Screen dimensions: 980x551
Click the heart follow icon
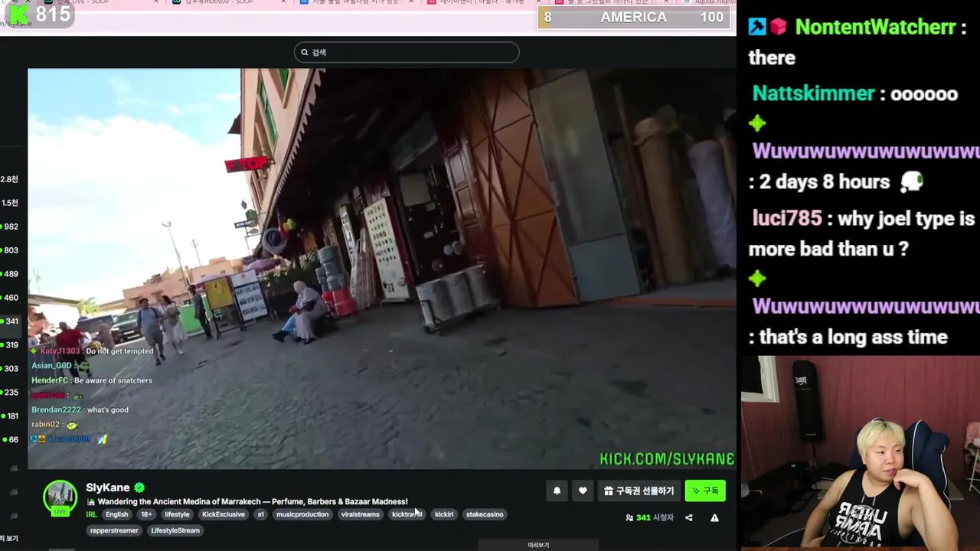583,491
